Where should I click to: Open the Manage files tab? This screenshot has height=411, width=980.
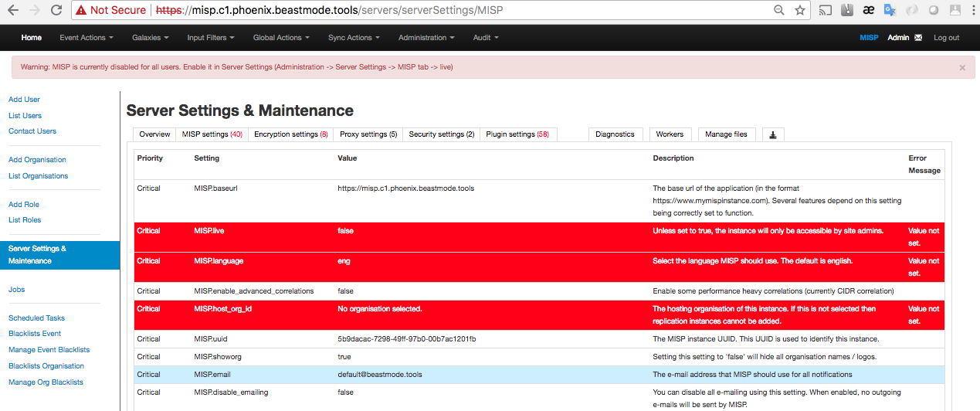point(726,134)
